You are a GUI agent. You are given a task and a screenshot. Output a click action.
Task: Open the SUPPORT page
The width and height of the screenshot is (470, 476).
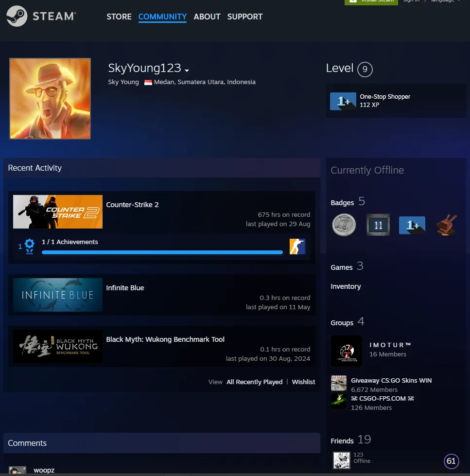[x=245, y=17]
